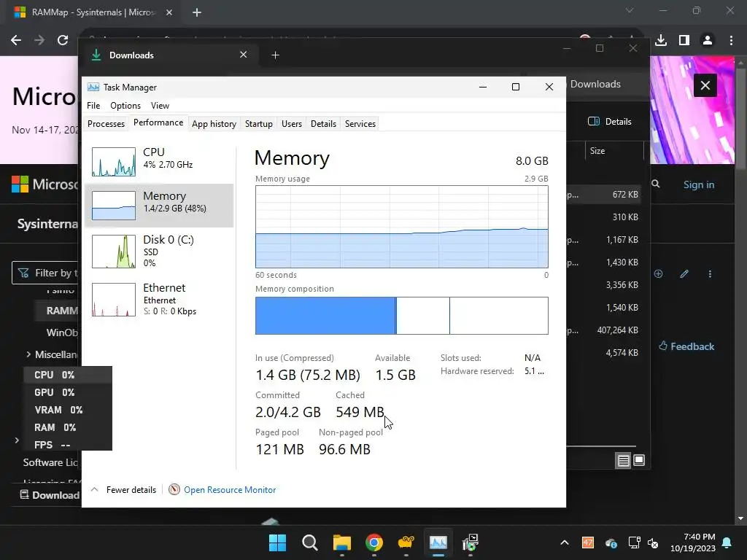Open taskbar Search
747x560 pixels.
click(309, 542)
